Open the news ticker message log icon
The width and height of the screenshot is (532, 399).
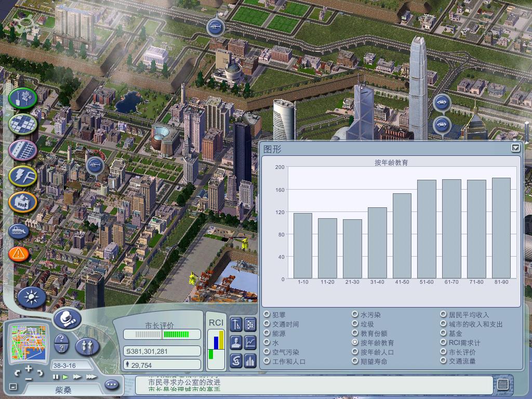pyautogui.click(x=502, y=384)
